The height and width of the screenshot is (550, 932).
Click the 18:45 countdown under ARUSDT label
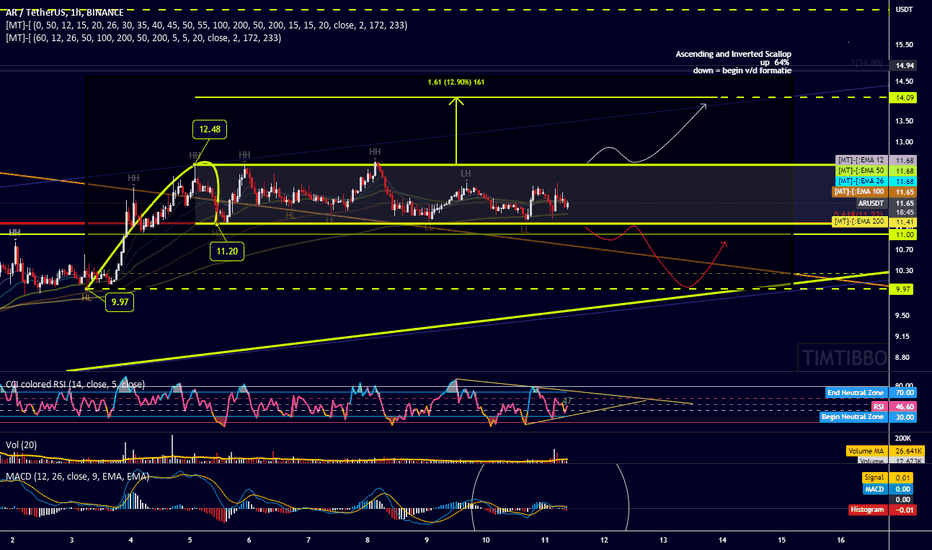905,212
